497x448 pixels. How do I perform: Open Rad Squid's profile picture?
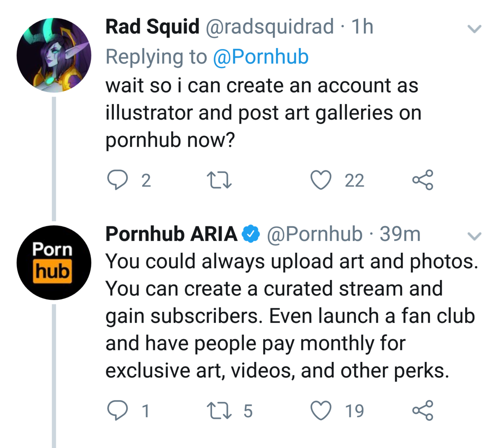pos(54,55)
